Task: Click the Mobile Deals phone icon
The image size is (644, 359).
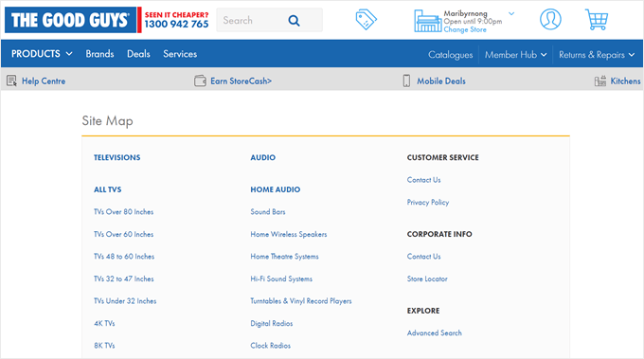Action: coord(406,81)
